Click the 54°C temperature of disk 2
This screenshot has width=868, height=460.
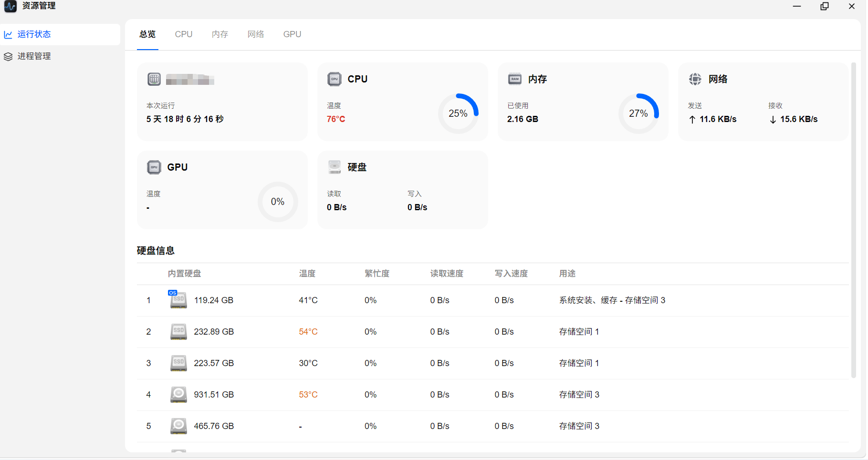point(308,332)
